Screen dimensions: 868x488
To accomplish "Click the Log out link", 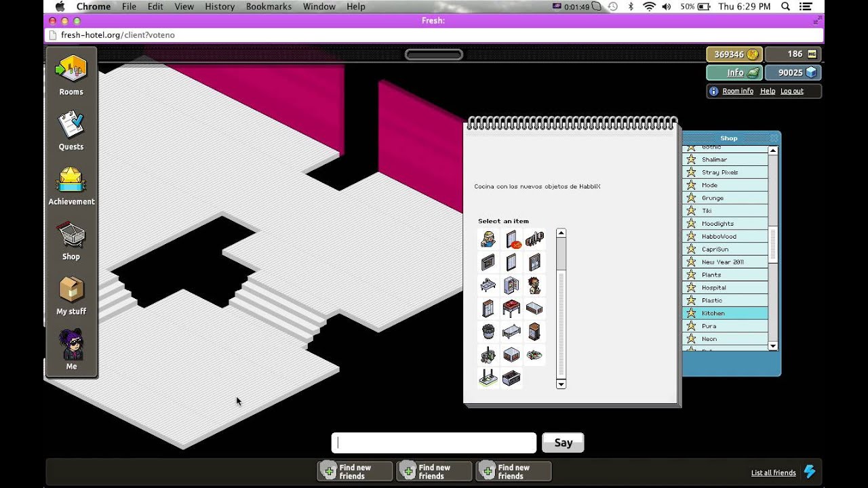I will (791, 91).
